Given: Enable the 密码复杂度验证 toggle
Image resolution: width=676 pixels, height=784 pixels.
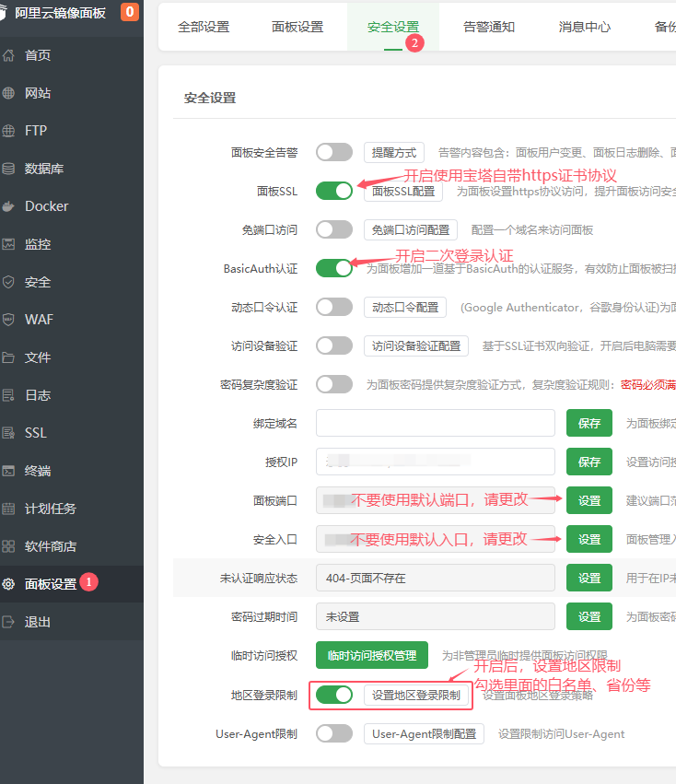Looking at the screenshot, I should [x=333, y=384].
